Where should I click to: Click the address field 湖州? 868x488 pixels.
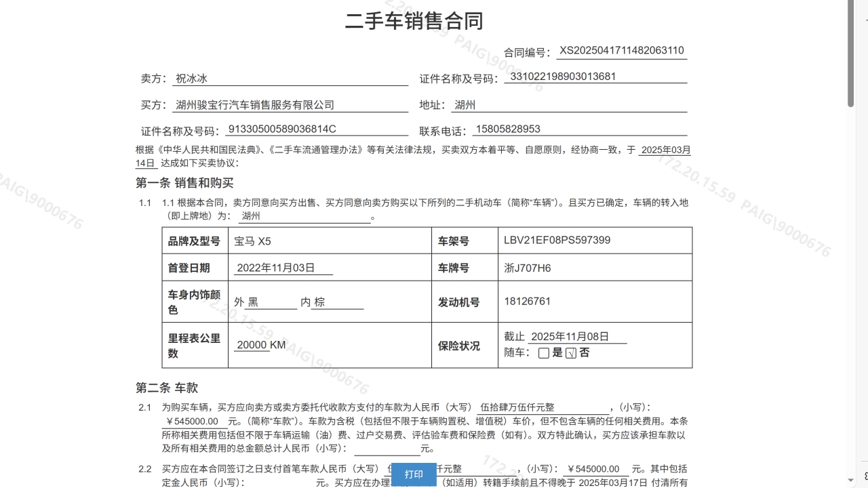[569, 105]
